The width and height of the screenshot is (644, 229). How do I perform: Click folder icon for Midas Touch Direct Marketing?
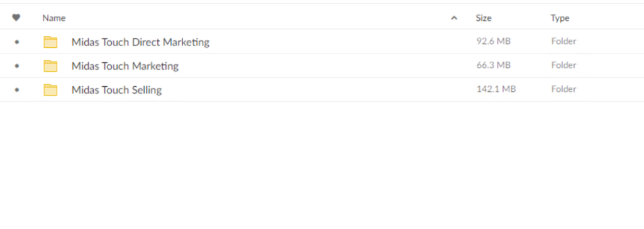coord(50,42)
